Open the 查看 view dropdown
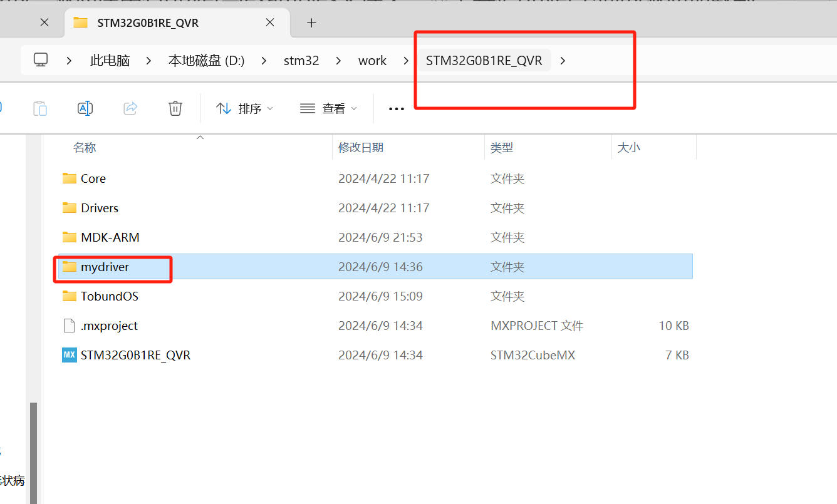This screenshot has width=837, height=504. click(x=328, y=108)
